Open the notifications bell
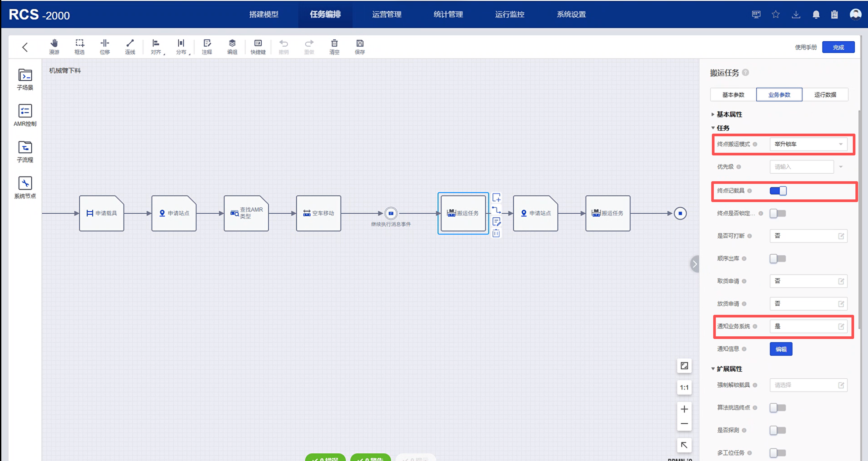 pos(816,15)
